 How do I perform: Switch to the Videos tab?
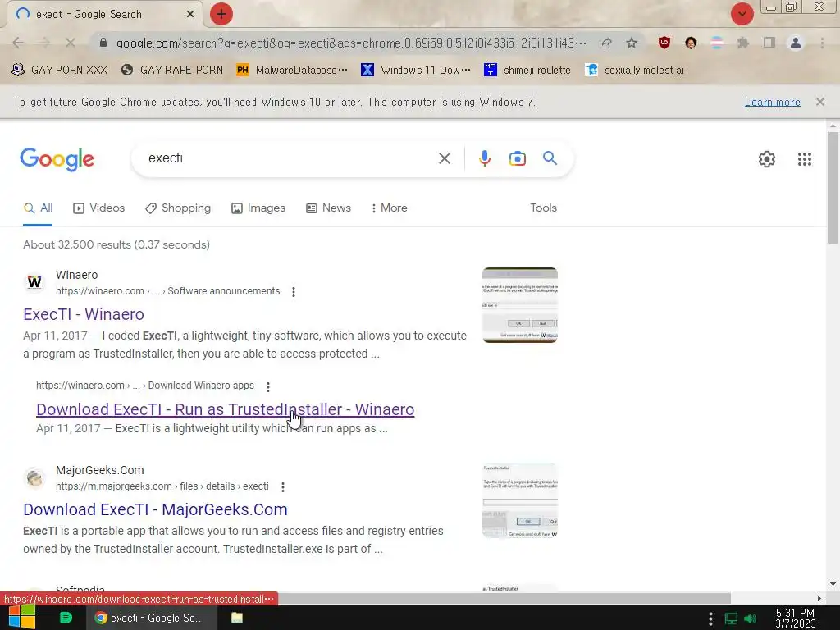pos(99,208)
